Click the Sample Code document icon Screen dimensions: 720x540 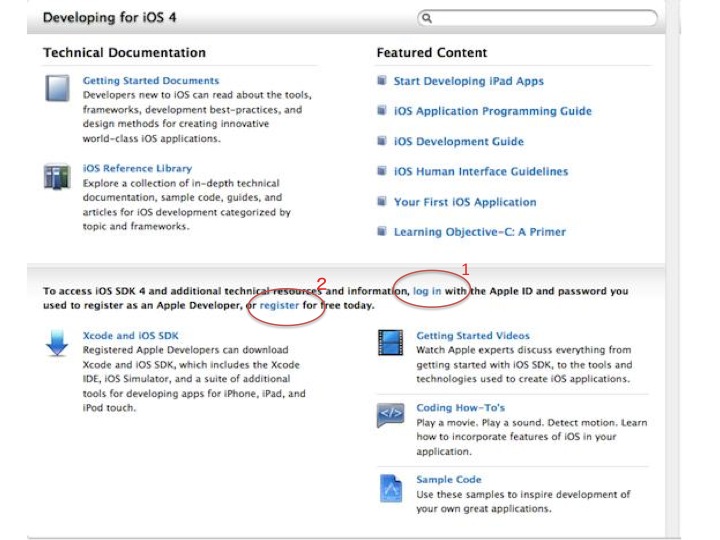pos(390,487)
